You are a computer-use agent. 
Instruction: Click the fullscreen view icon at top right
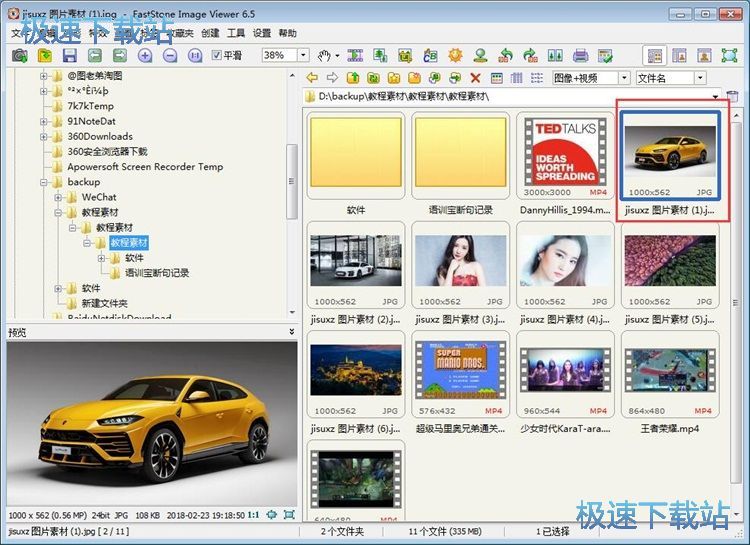[x=731, y=56]
